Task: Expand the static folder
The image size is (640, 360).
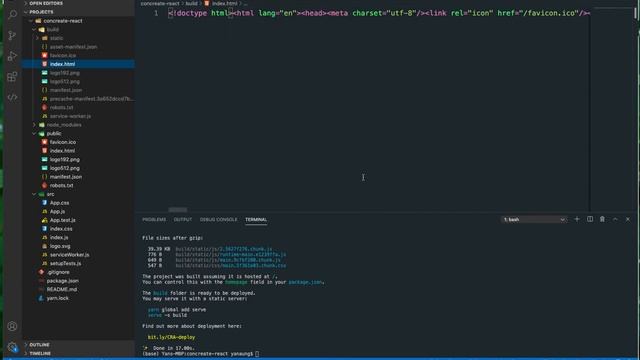Action: click(x=57, y=38)
